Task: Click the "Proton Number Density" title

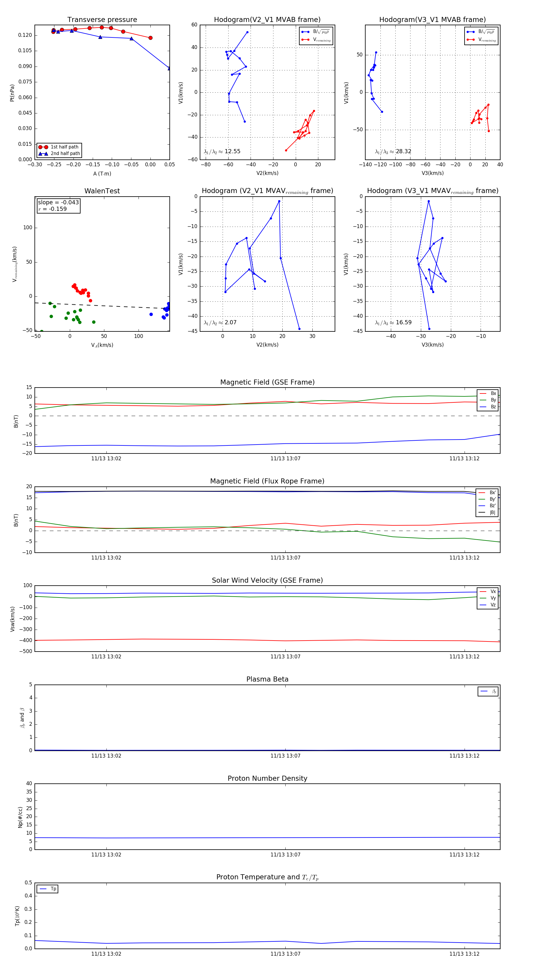Action: pos(267,778)
